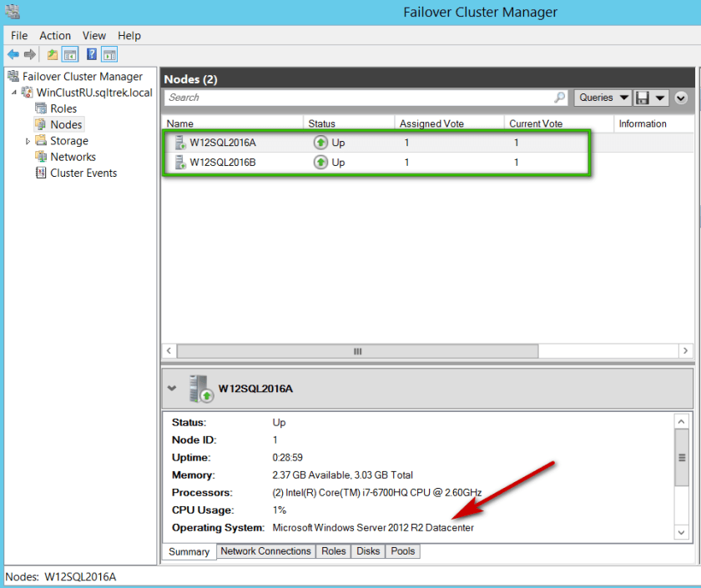The width and height of the screenshot is (701, 588).
Task: Toggle the action pane visibility icon
Action: click(x=109, y=54)
